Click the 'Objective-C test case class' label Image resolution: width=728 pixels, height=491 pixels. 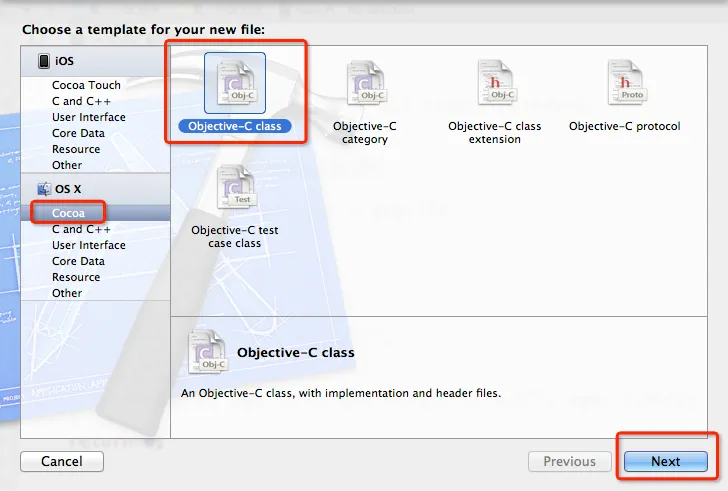(235, 237)
